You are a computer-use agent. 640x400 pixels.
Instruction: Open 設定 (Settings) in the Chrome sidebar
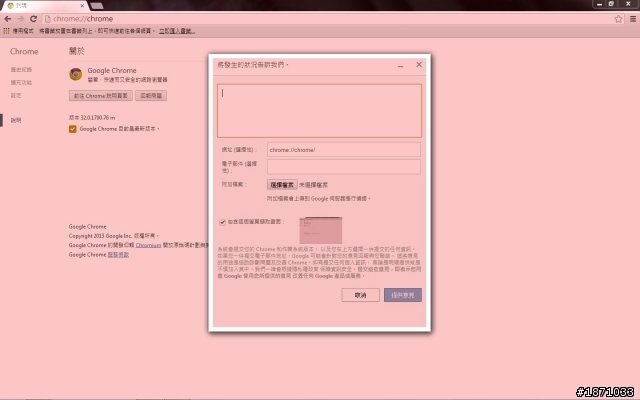click(x=16, y=95)
